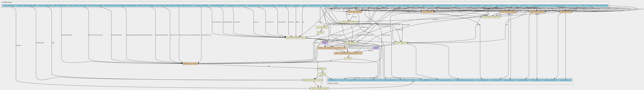The width and height of the screenshot is (644, 90).
Task: Click the filter_somatic_llr_normal_contamination_rate input node
Action: tap(179, 5)
